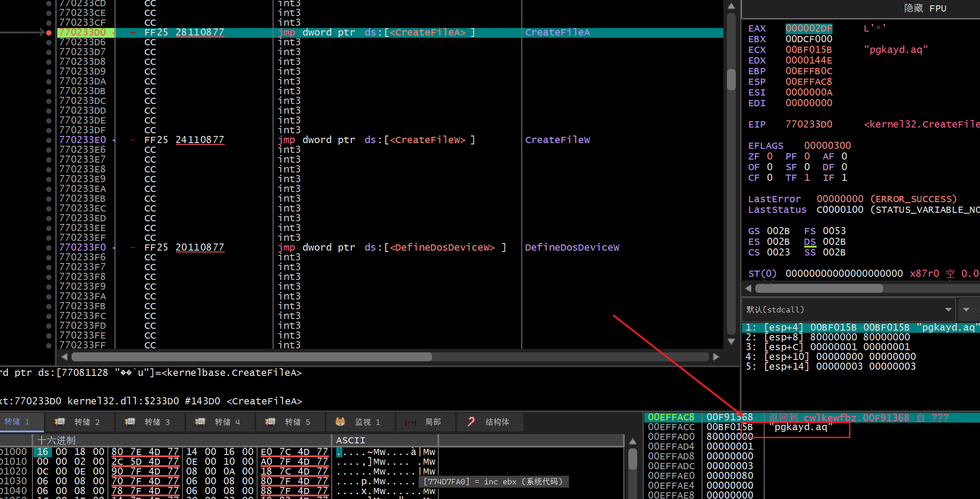Switch to the 转储 2 dump tab
This screenshot has width=980, height=499.
pyautogui.click(x=79, y=422)
